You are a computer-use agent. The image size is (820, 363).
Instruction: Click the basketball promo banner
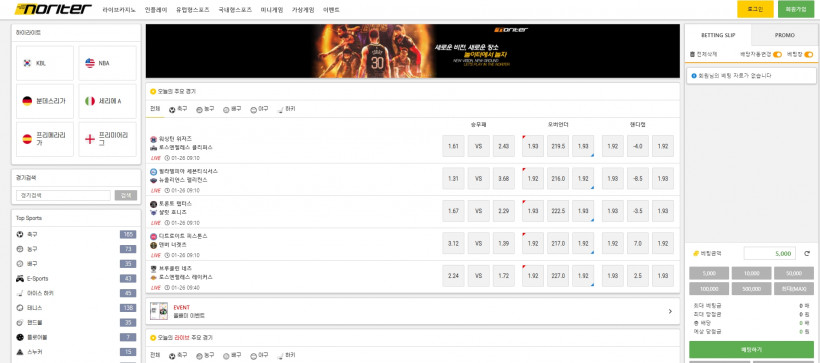413,51
